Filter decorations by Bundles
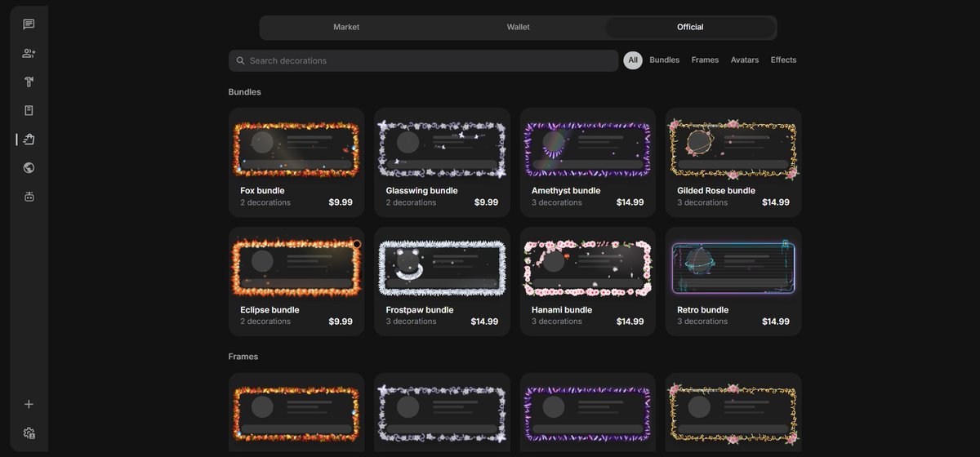 [x=664, y=60]
